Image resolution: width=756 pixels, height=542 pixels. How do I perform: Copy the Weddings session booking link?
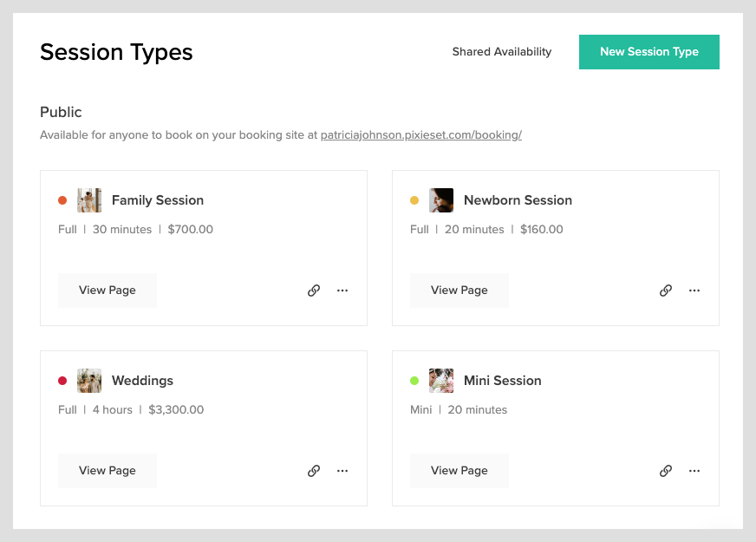313,470
